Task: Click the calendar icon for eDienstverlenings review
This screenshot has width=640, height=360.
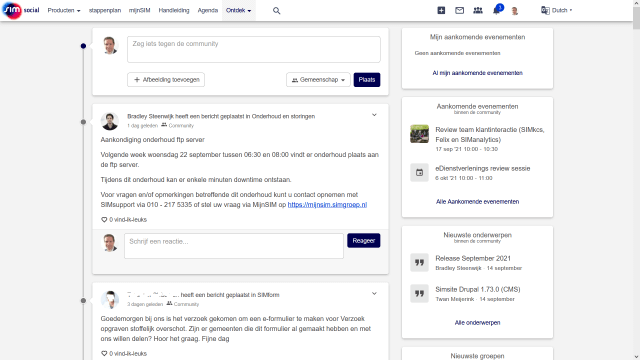Action: (420, 173)
